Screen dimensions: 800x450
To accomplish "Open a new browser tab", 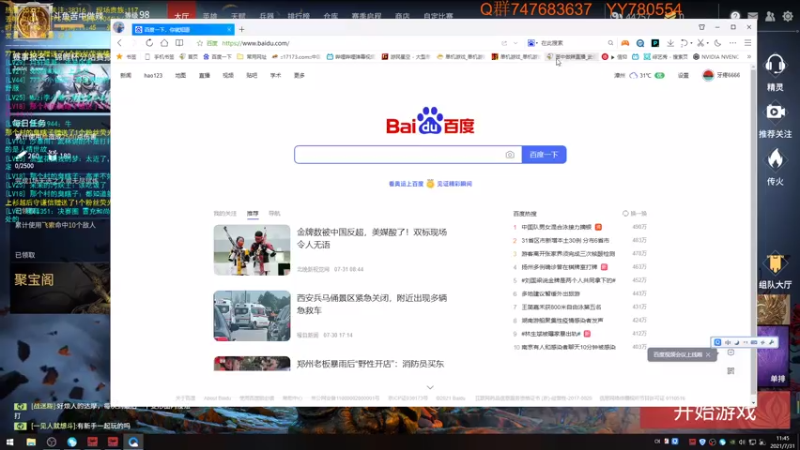I will [x=242, y=30].
